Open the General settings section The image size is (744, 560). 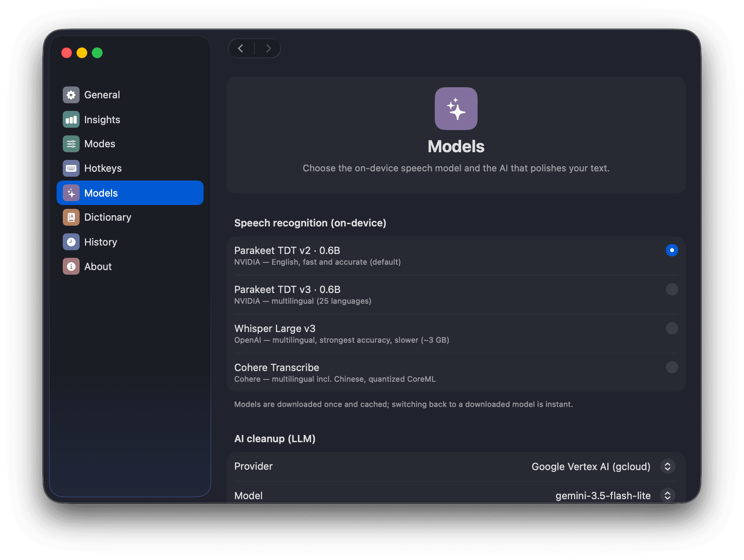click(130, 95)
